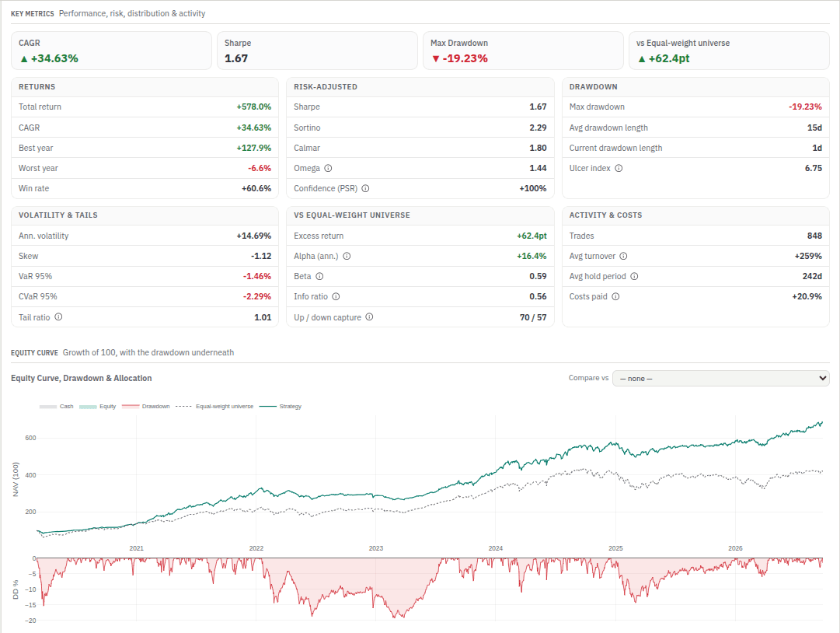
Task: Click the Avg hold period info icon
Action: click(x=634, y=277)
